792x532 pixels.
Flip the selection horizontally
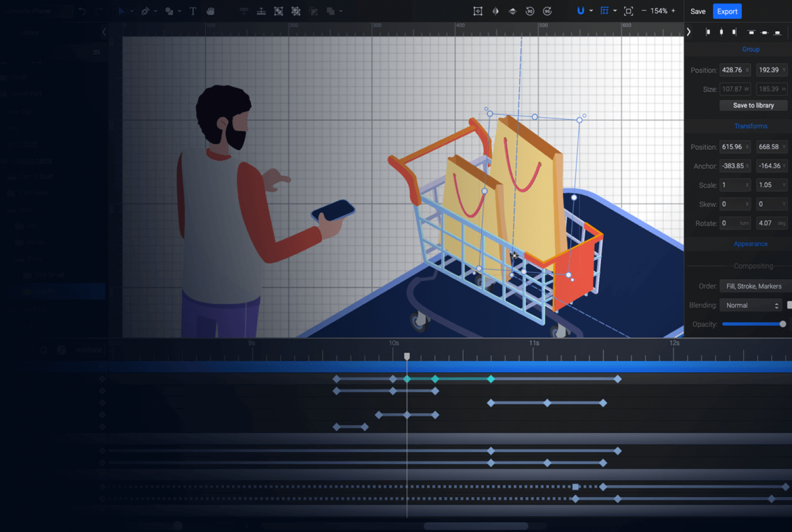click(x=495, y=11)
